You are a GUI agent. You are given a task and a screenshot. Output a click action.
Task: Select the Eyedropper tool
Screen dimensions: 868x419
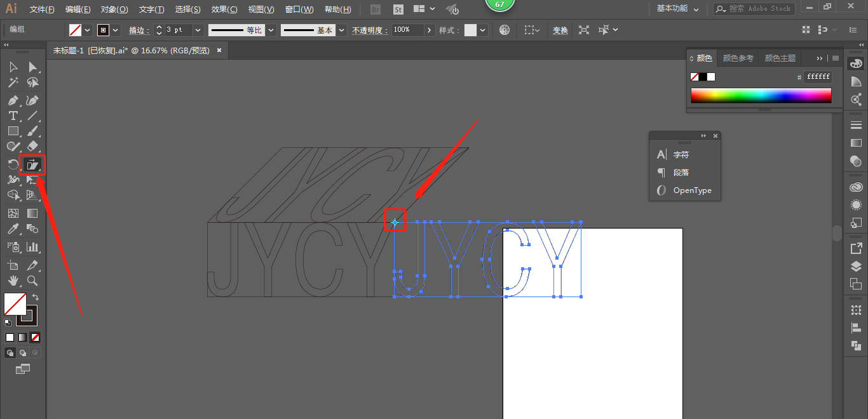pos(13,229)
